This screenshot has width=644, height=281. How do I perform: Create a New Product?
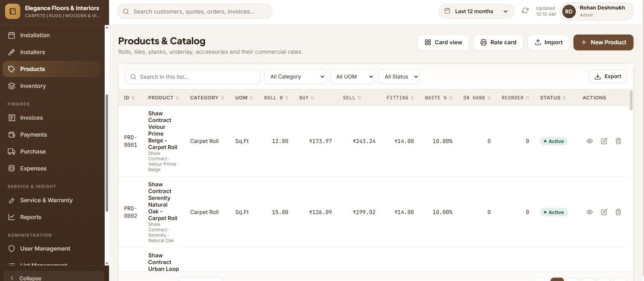coord(603,42)
